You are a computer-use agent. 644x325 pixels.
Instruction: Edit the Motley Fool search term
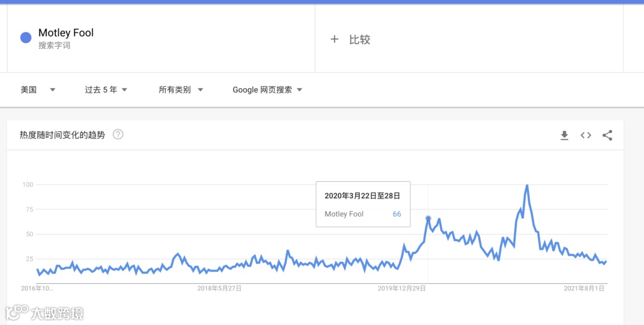click(x=66, y=33)
